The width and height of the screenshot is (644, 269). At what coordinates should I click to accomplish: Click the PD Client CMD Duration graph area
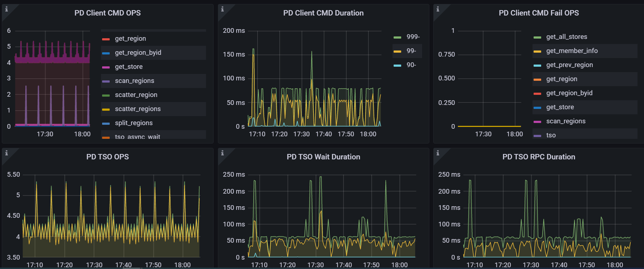(314, 79)
